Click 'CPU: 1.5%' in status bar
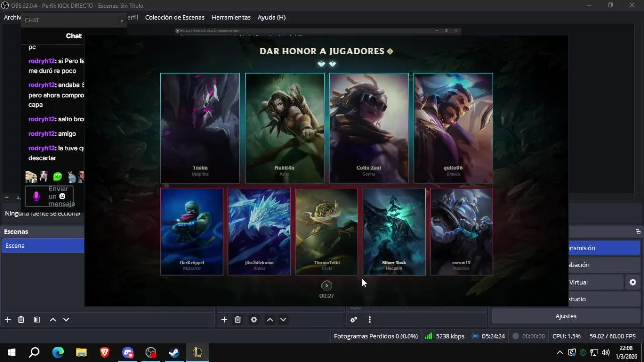This screenshot has width=644, height=362. click(x=567, y=336)
